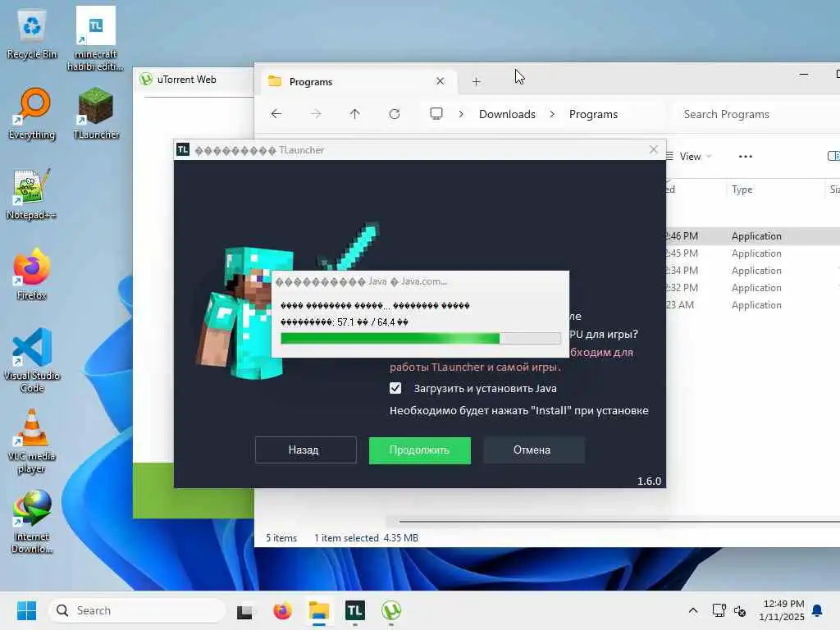The image size is (840, 630).
Task: Toggle the download and install Java checkbox
Action: pyautogui.click(x=395, y=388)
